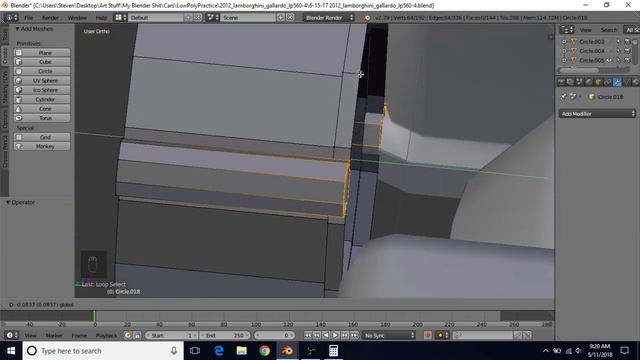Add a Cone primitive mesh
Screen dimensions: 640x360
(42, 109)
